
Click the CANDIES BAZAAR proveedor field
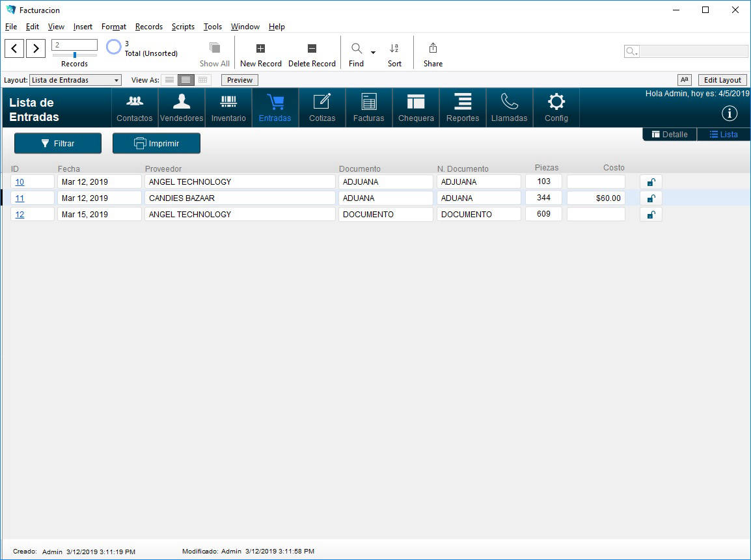pos(240,198)
